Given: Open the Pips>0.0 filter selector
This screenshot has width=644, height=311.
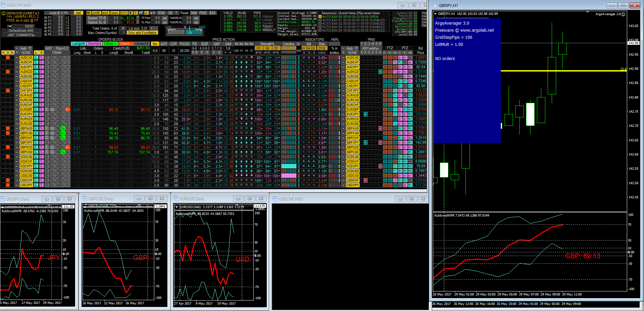Looking at the screenshot, I should click(62, 48).
